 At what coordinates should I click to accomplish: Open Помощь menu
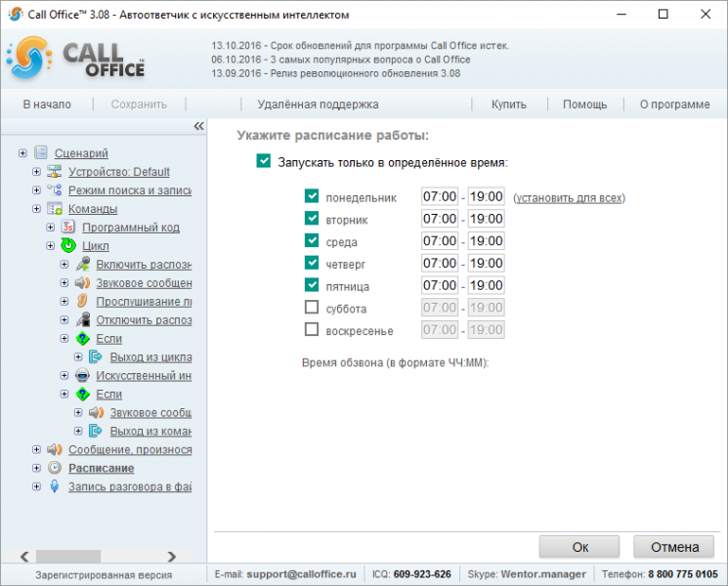coord(585,105)
